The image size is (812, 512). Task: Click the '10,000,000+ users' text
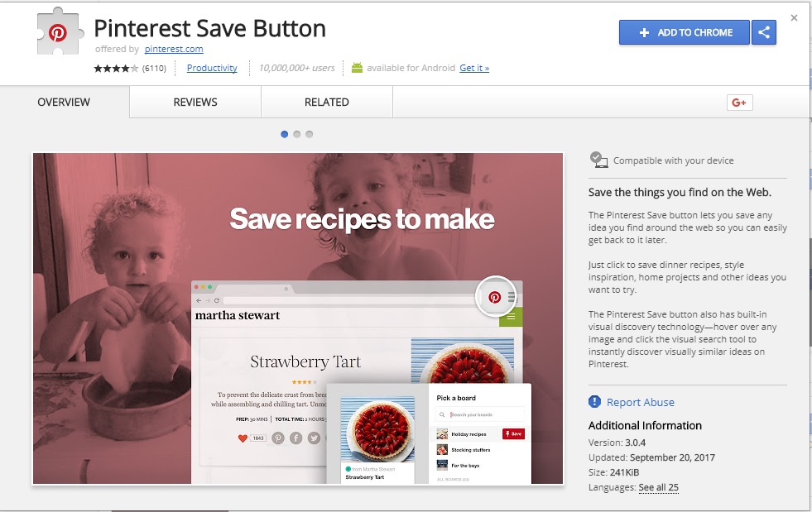(x=296, y=68)
